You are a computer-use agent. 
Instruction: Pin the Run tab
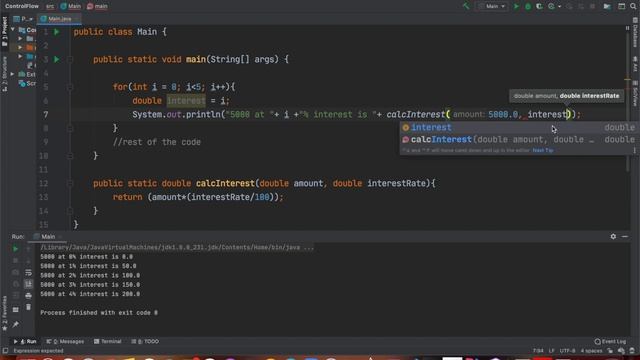[16, 324]
